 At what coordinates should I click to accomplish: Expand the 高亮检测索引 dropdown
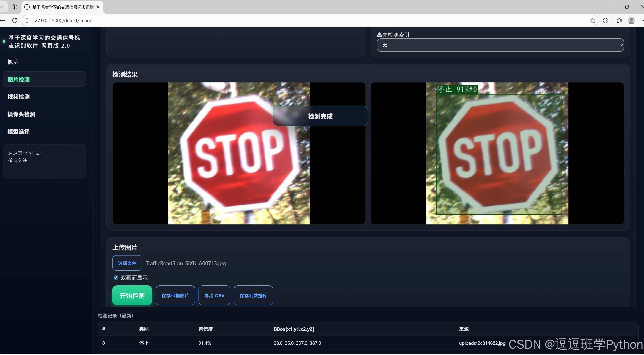(500, 45)
